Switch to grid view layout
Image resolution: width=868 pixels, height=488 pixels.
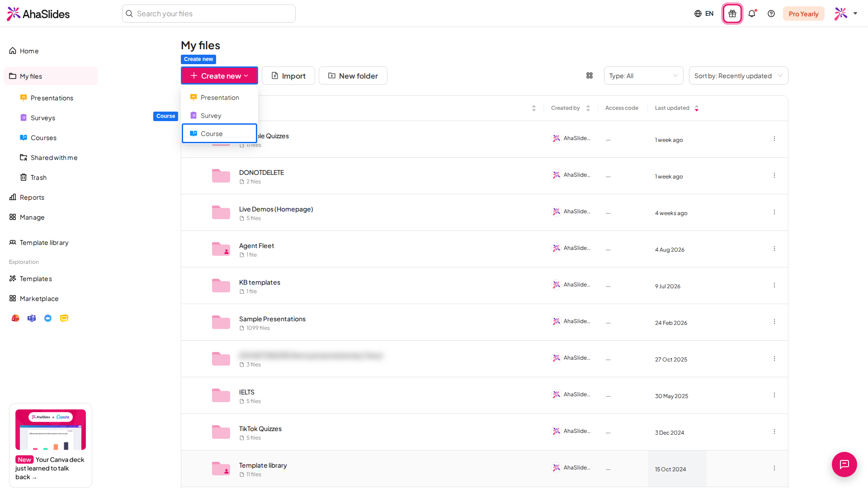(x=590, y=75)
